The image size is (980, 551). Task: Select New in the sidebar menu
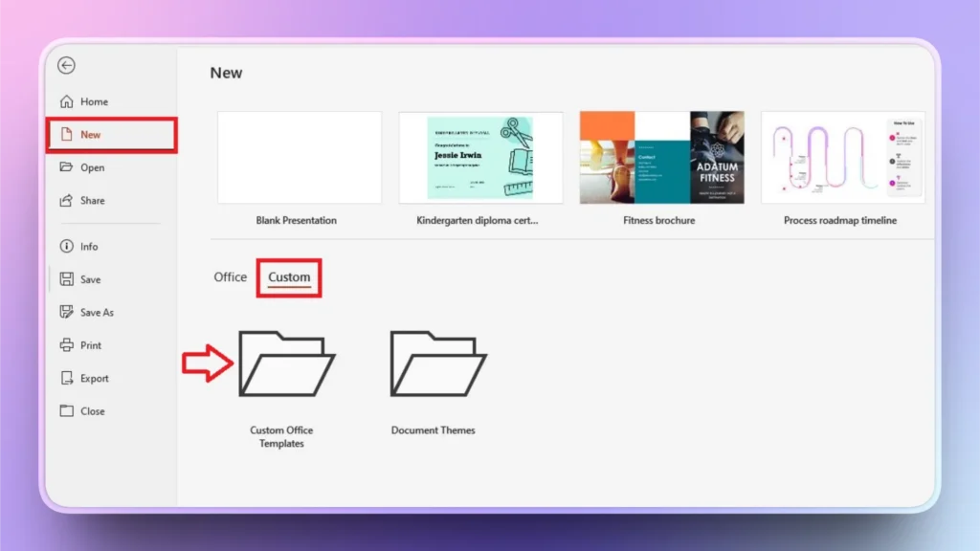click(88, 135)
